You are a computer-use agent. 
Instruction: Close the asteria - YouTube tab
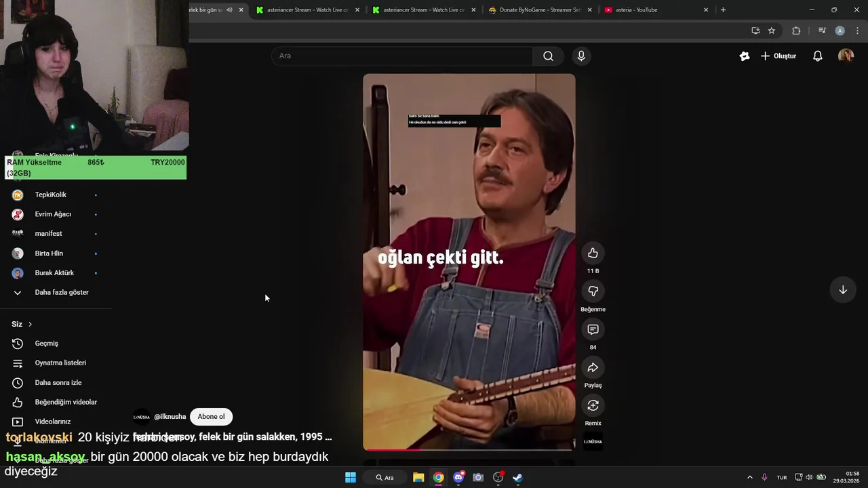[706, 10]
